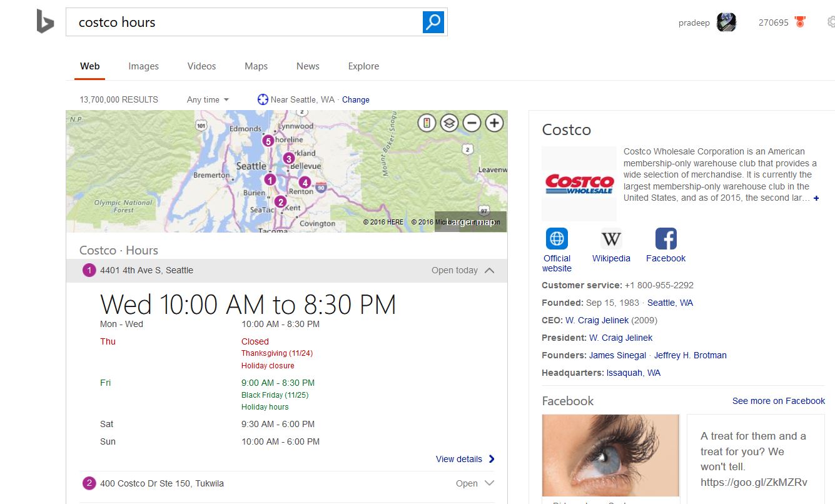This screenshot has width=835, height=504.
Task: Switch to the Images tab
Action: pos(144,66)
